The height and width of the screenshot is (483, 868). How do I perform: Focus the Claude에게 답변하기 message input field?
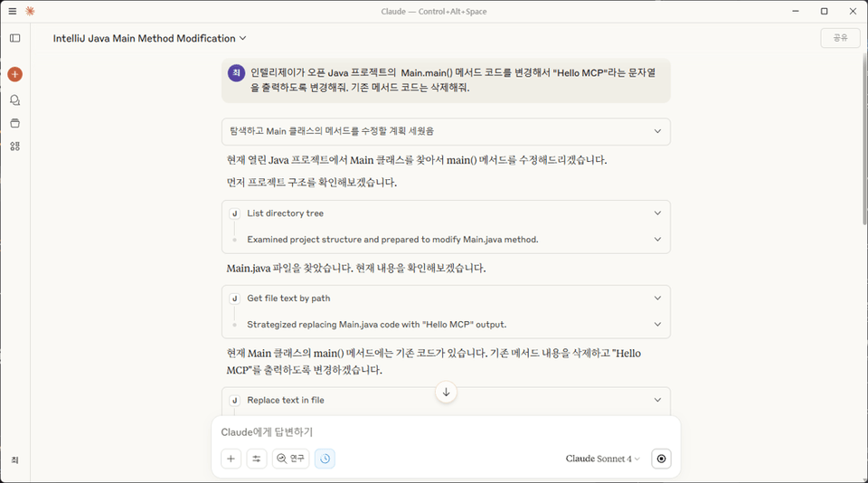coord(446,432)
